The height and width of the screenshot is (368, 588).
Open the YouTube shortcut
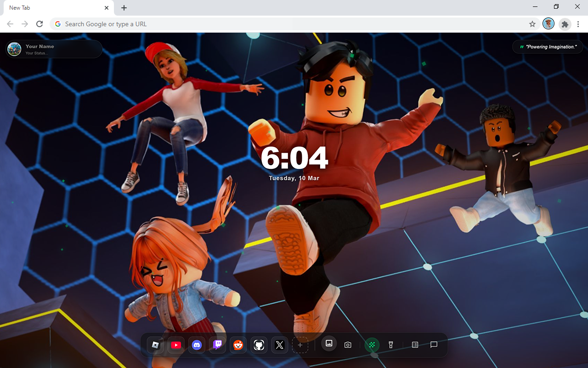(176, 345)
